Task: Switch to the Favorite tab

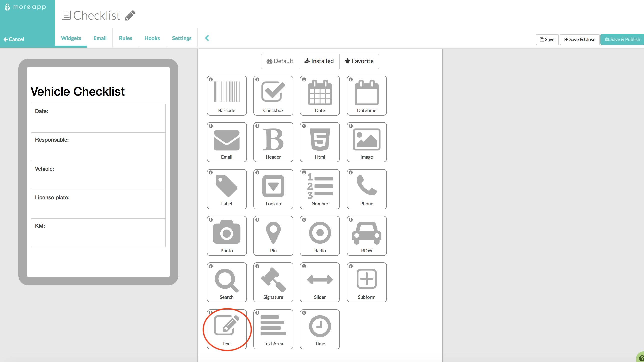Action: click(x=359, y=61)
